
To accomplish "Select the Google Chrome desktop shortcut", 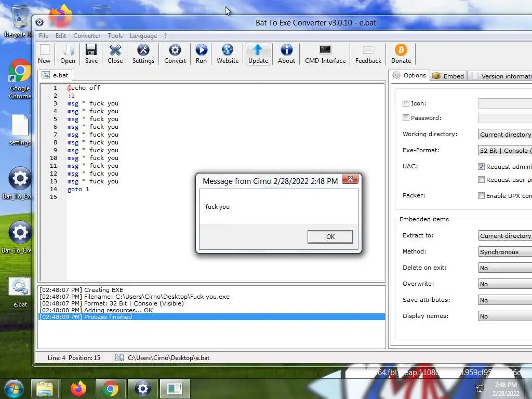I will [x=20, y=79].
